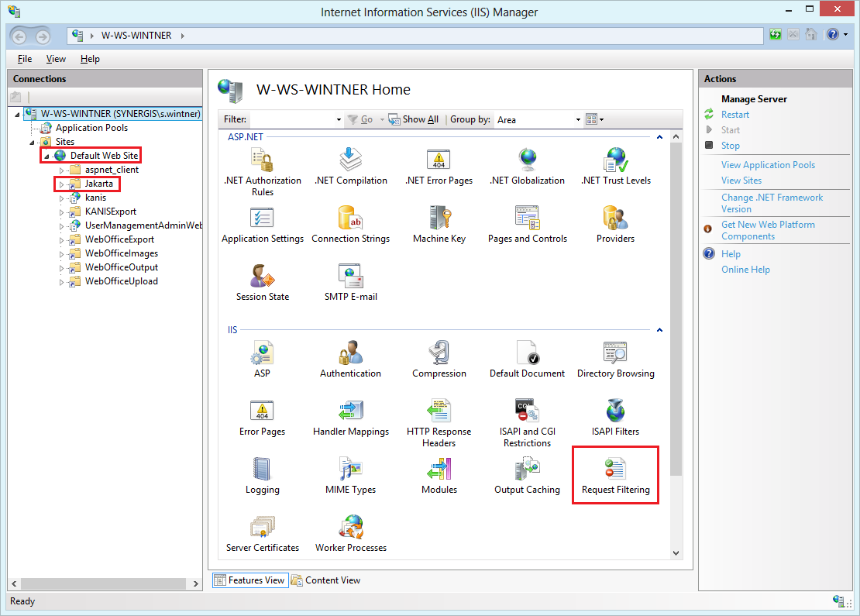
Task: Open the Request Filtering feature
Action: pos(614,476)
